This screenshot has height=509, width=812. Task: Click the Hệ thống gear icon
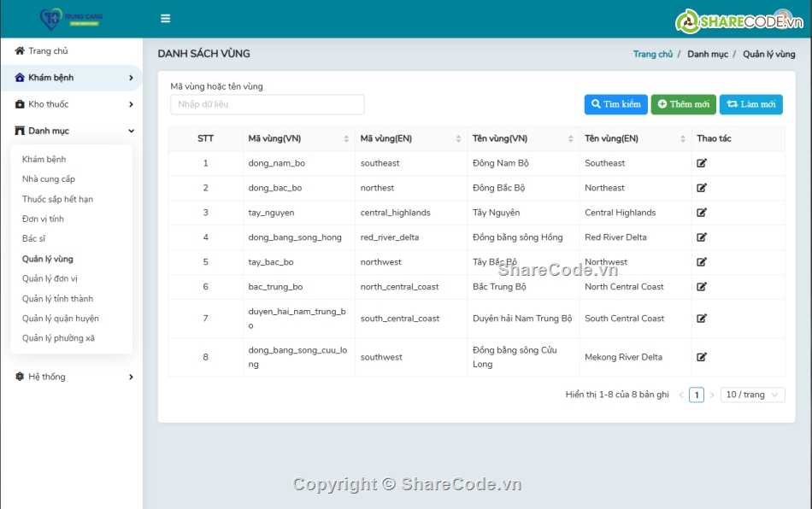click(20, 377)
